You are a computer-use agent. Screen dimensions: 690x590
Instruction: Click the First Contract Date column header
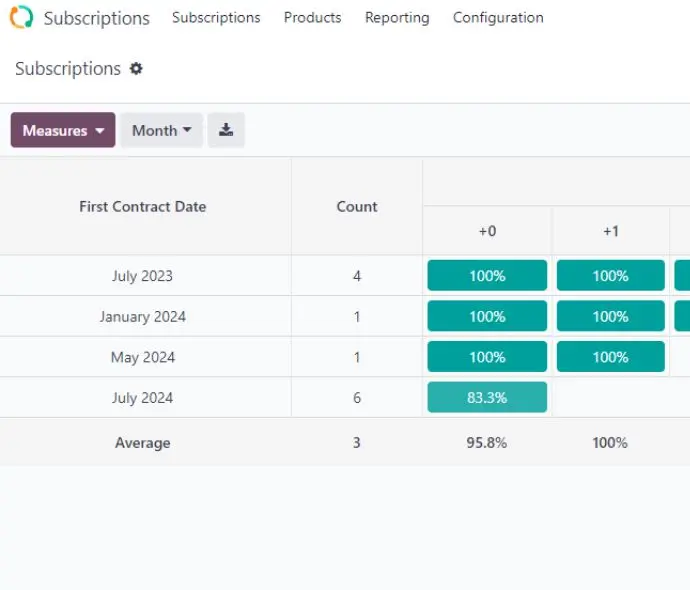click(143, 206)
